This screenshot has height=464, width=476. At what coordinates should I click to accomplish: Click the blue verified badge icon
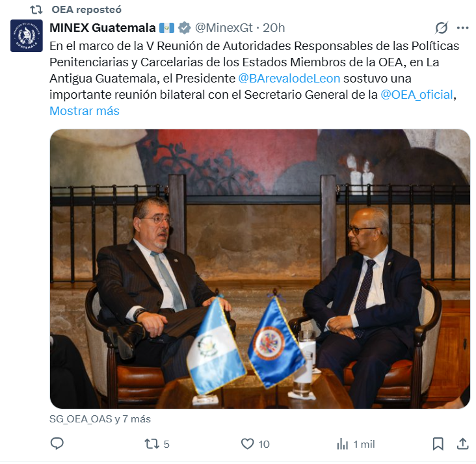(x=184, y=28)
